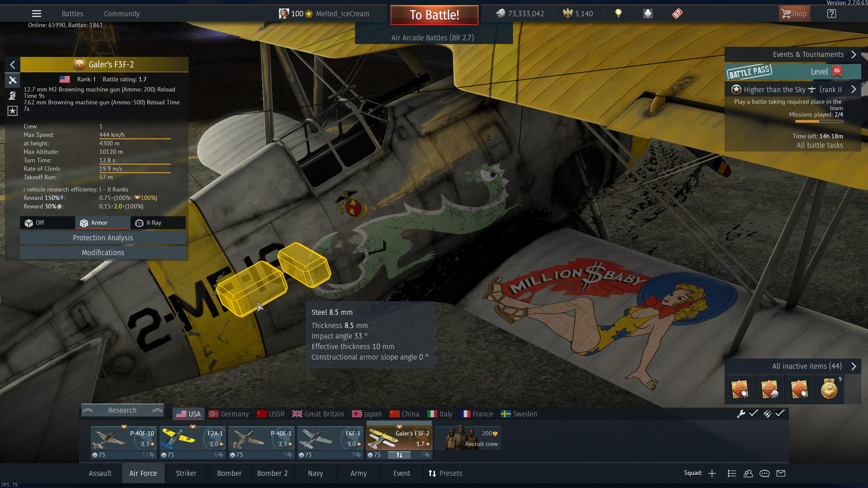The image size is (868, 488).
Task: Click swap arrows under Galer's F3F-2
Action: coord(399,455)
